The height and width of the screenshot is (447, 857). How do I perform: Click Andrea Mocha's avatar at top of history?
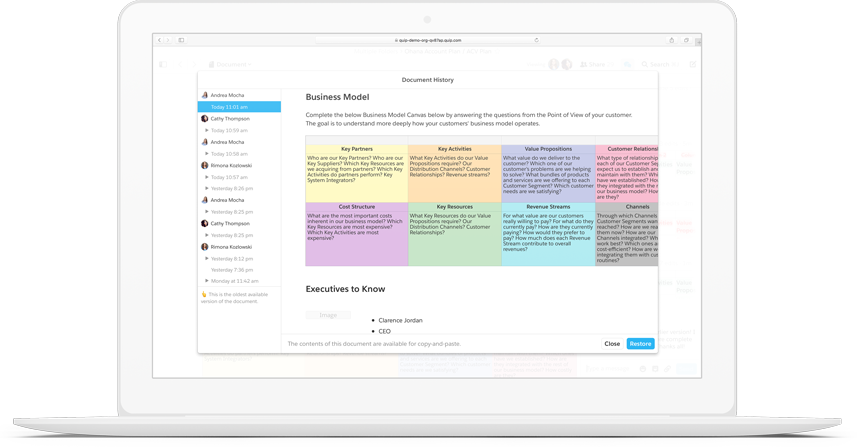(205, 95)
